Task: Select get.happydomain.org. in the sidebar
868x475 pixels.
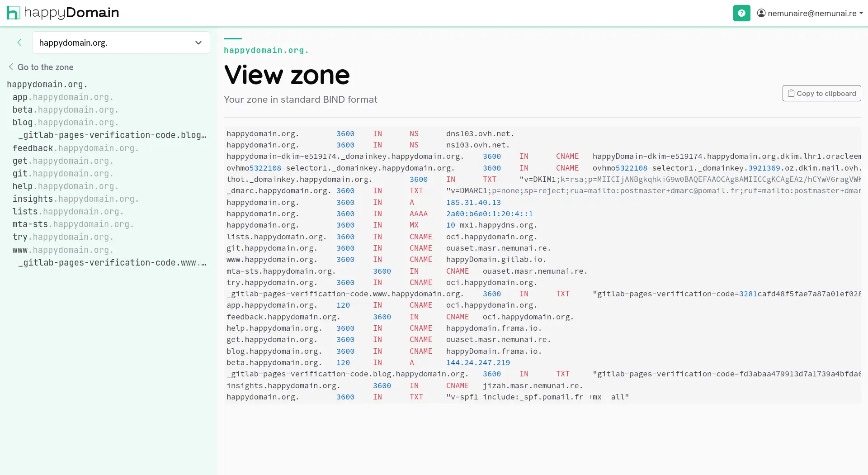Action: 63,161
